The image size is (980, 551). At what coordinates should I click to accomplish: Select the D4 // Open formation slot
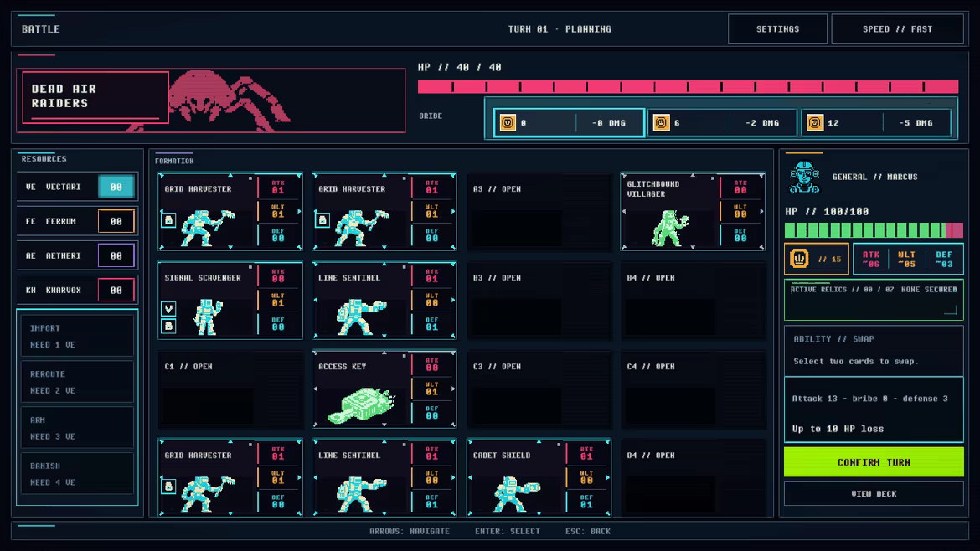[693, 478]
